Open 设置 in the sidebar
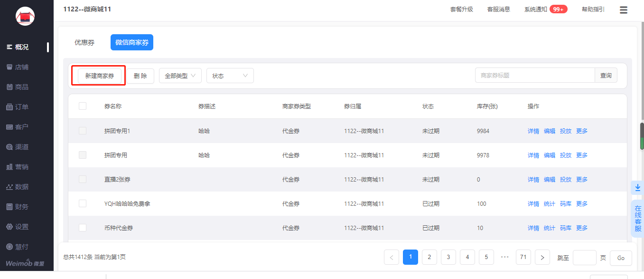The width and height of the screenshot is (644, 279). [22, 227]
